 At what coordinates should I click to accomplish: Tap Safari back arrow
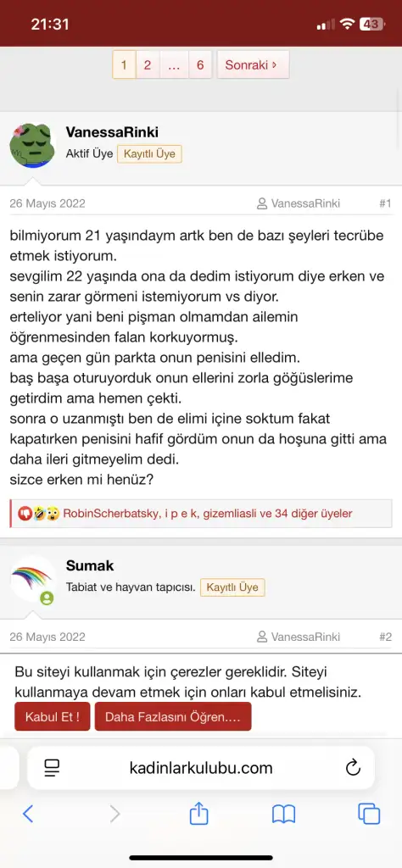click(x=28, y=814)
